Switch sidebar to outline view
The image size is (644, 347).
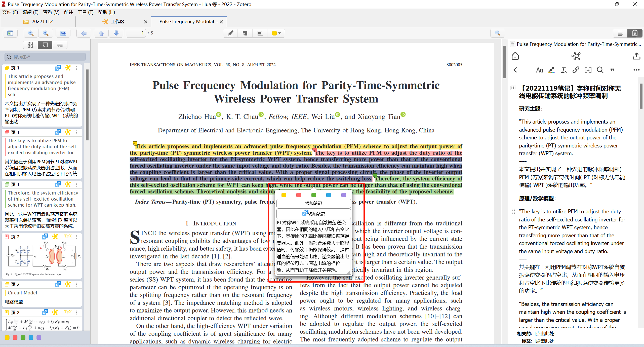point(60,45)
